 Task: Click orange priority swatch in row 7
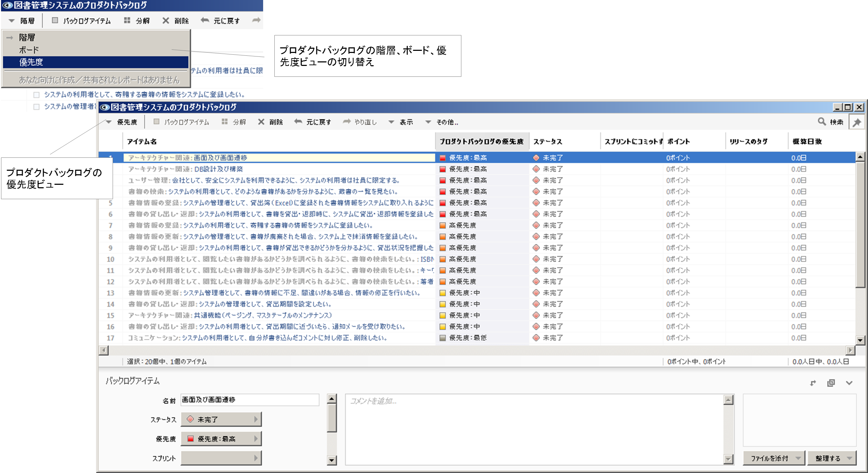443,225
